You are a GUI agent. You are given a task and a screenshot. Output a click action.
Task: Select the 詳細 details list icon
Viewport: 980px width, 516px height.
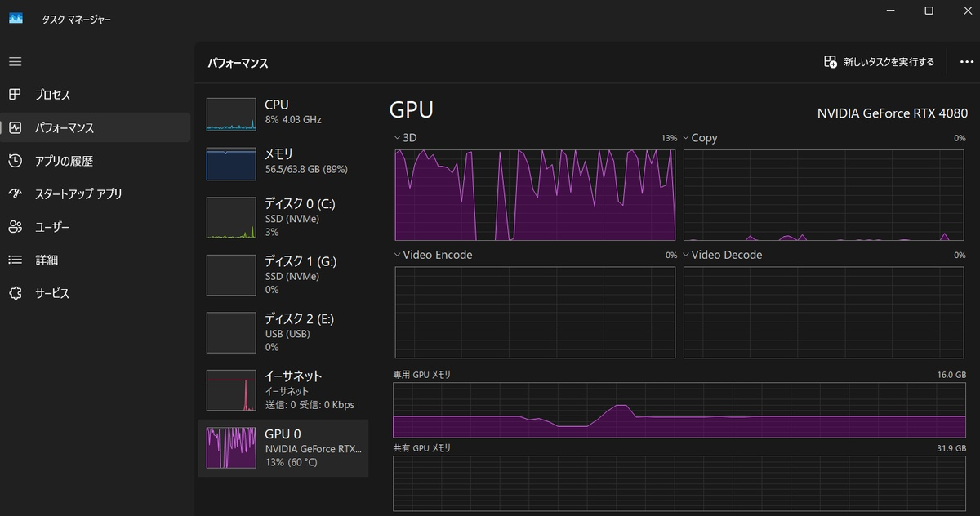point(16,260)
